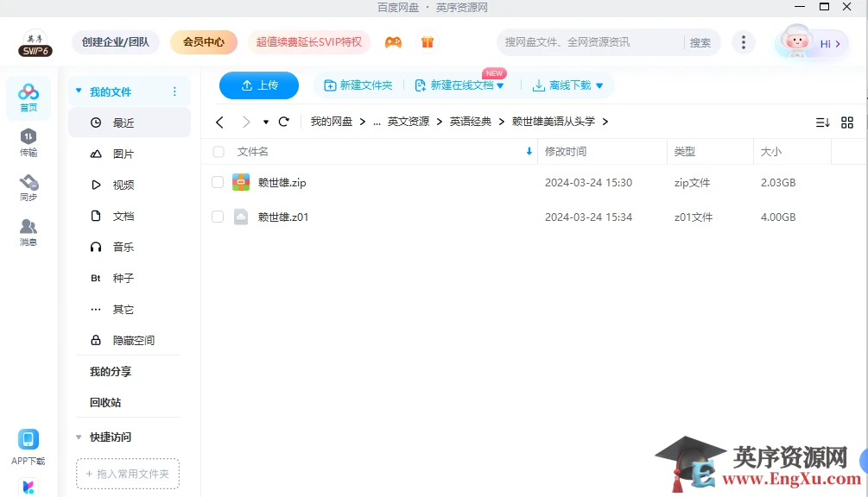Open navigation history dropdown arrow
The width and height of the screenshot is (868, 497).
(x=266, y=123)
